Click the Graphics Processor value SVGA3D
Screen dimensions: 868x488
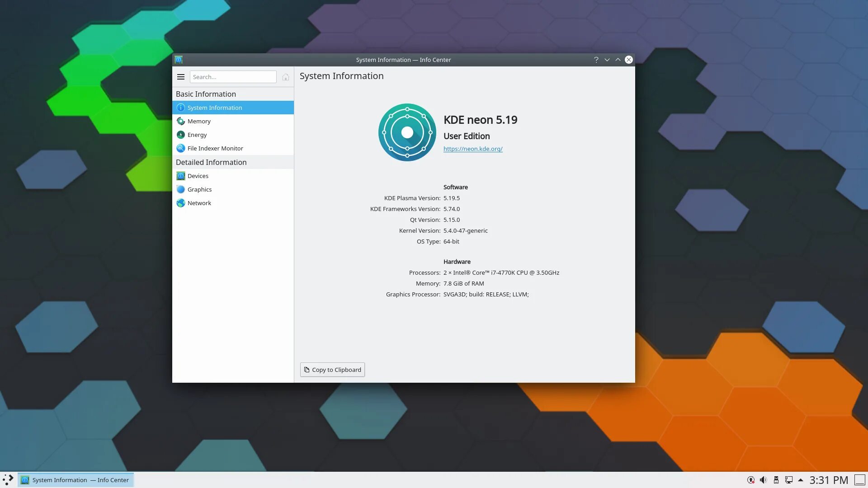click(x=486, y=294)
